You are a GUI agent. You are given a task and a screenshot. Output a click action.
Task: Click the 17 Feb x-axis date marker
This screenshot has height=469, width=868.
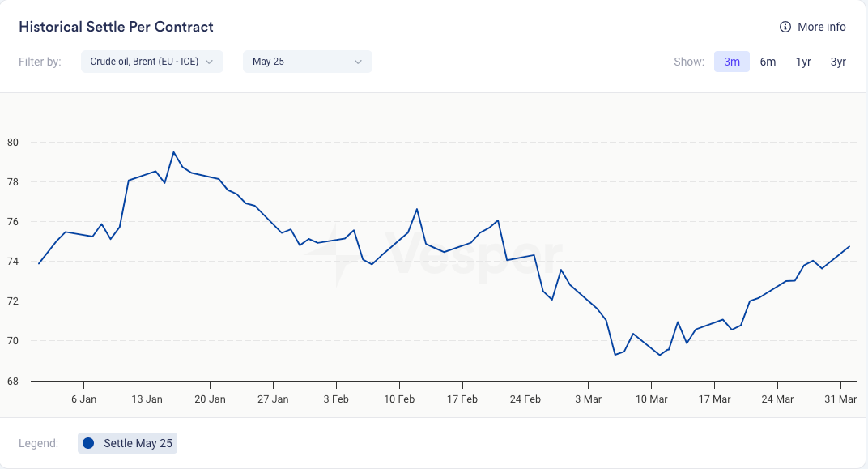point(462,399)
